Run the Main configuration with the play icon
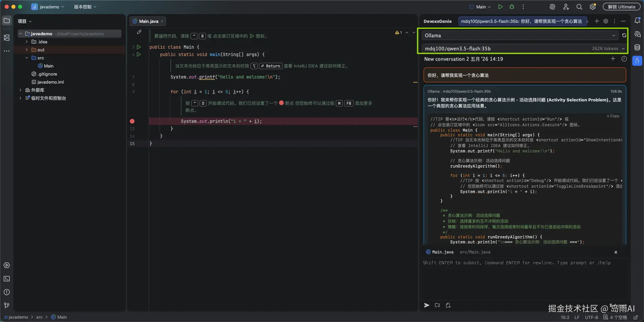 500,7
